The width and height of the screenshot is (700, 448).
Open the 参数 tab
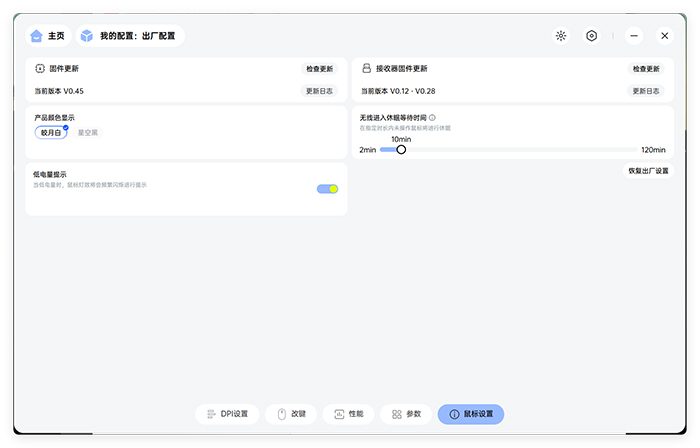[406, 414]
